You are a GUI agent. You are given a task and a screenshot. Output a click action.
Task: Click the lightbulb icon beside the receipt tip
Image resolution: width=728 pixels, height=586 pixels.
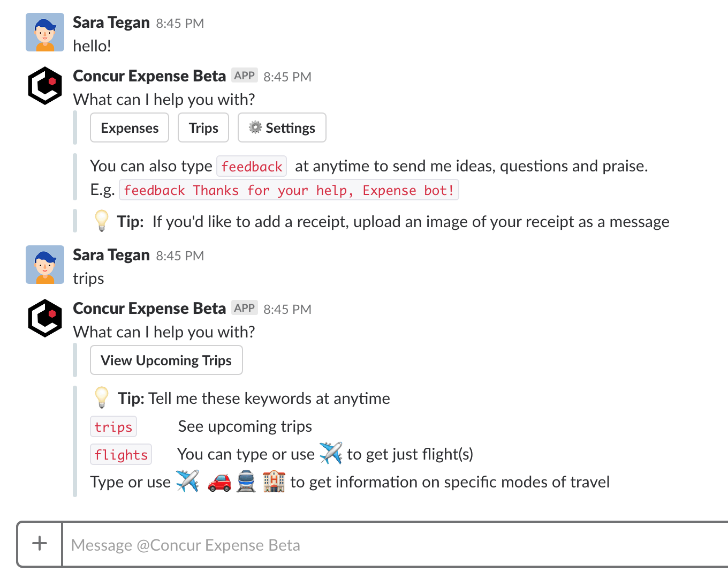click(x=101, y=221)
